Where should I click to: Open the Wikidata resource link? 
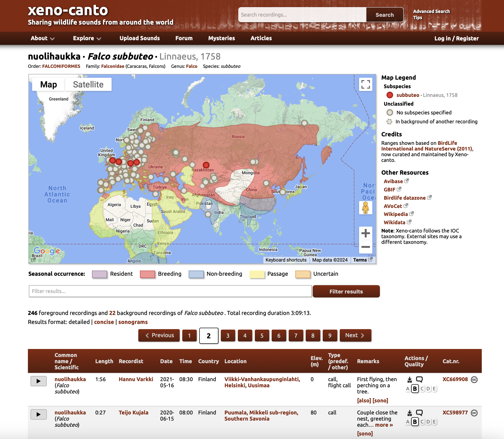coord(397,222)
